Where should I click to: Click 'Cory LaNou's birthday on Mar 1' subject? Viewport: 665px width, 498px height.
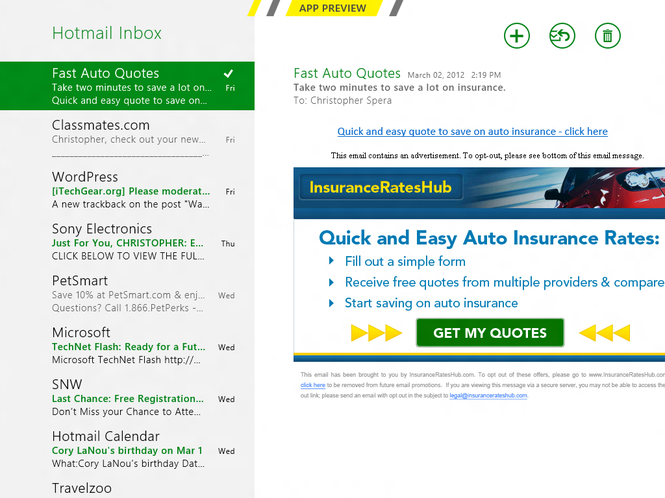click(x=127, y=450)
